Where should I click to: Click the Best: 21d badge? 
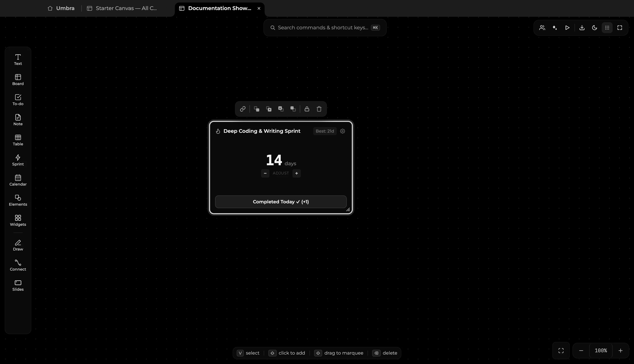point(325,131)
